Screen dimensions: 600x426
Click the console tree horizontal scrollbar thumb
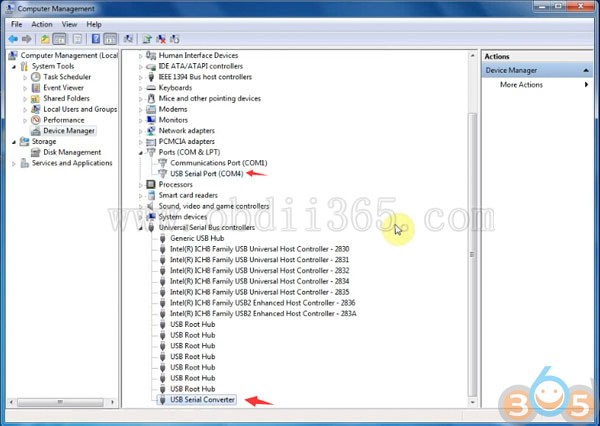click(60, 402)
